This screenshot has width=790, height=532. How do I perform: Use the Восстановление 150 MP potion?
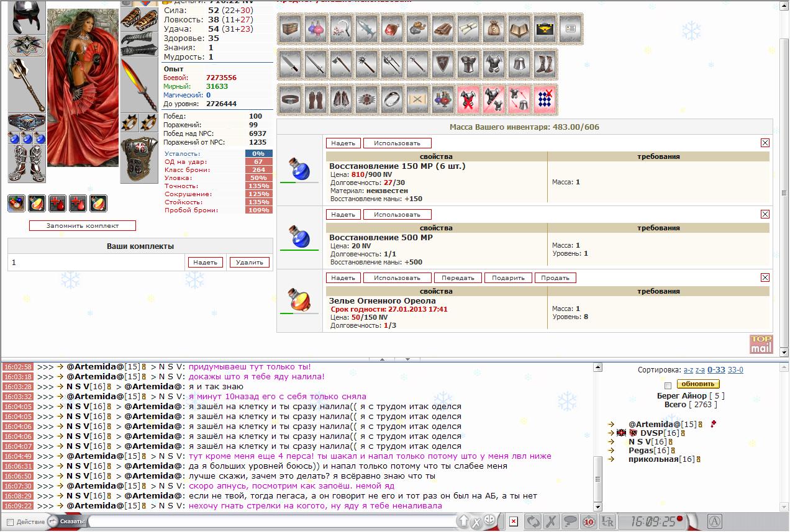click(397, 143)
